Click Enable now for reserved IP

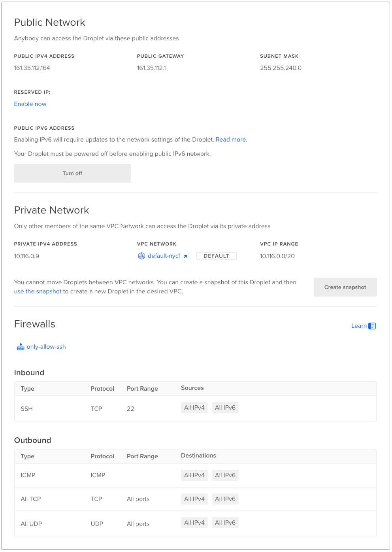(x=30, y=104)
